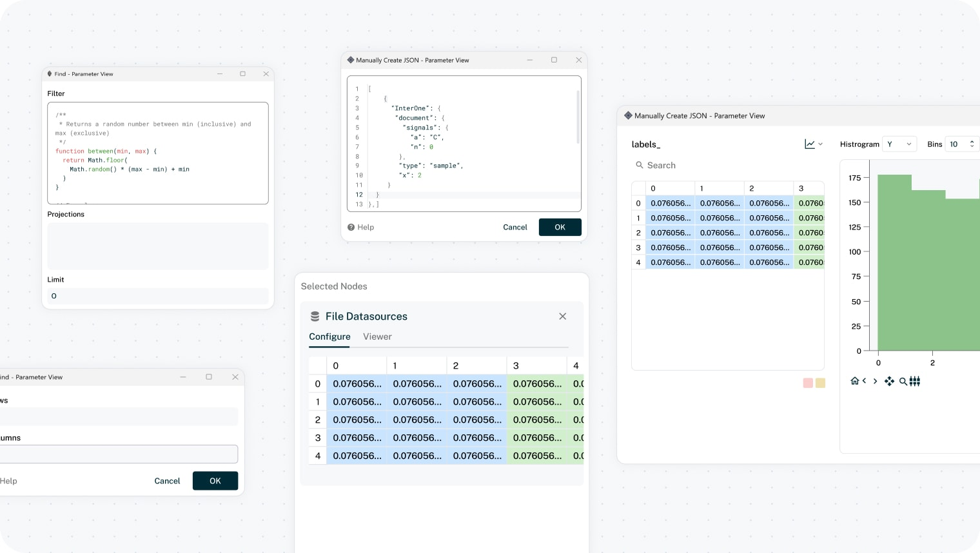Image resolution: width=980 pixels, height=553 pixels.
Task: Select column header 1 in File Datasources table
Action: (x=416, y=365)
